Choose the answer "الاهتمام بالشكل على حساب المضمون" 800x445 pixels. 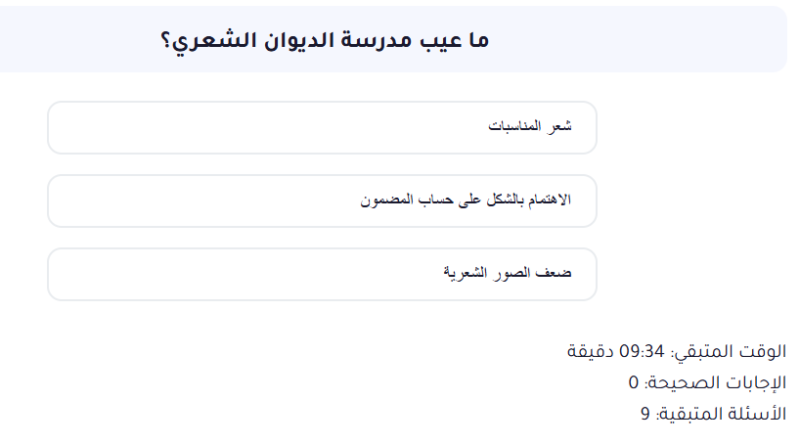coord(465,200)
